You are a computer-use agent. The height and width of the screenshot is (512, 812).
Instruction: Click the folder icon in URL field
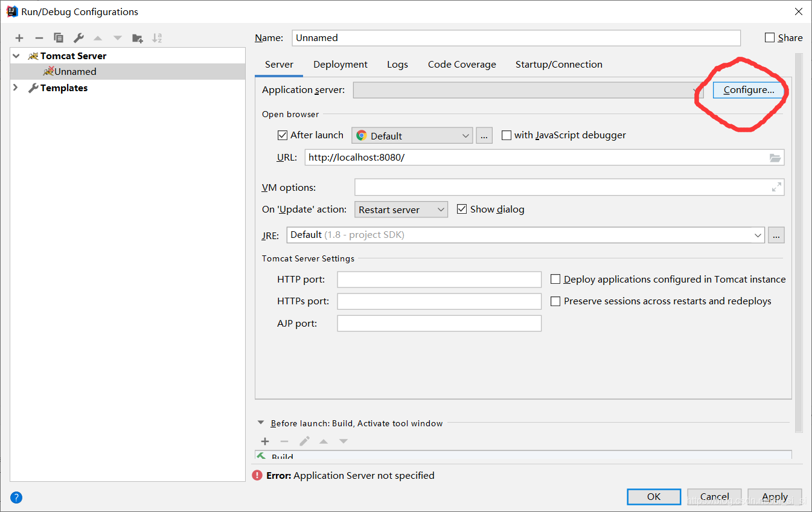coord(775,158)
